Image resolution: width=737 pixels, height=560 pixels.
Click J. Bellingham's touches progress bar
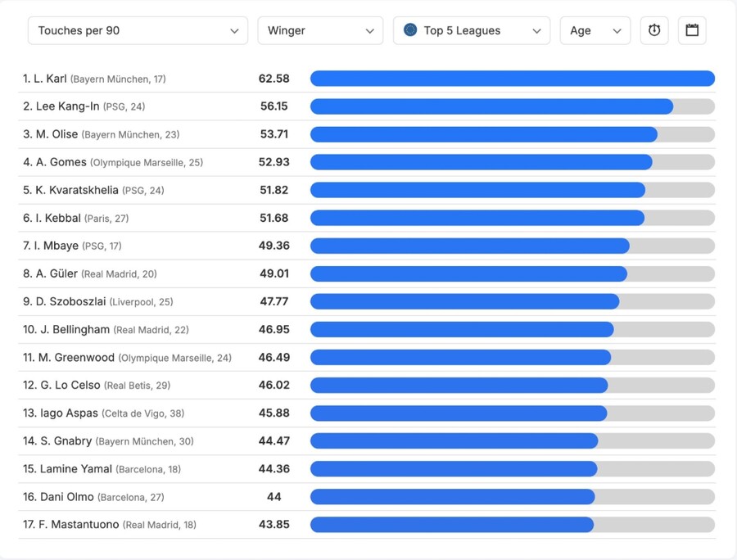click(462, 329)
